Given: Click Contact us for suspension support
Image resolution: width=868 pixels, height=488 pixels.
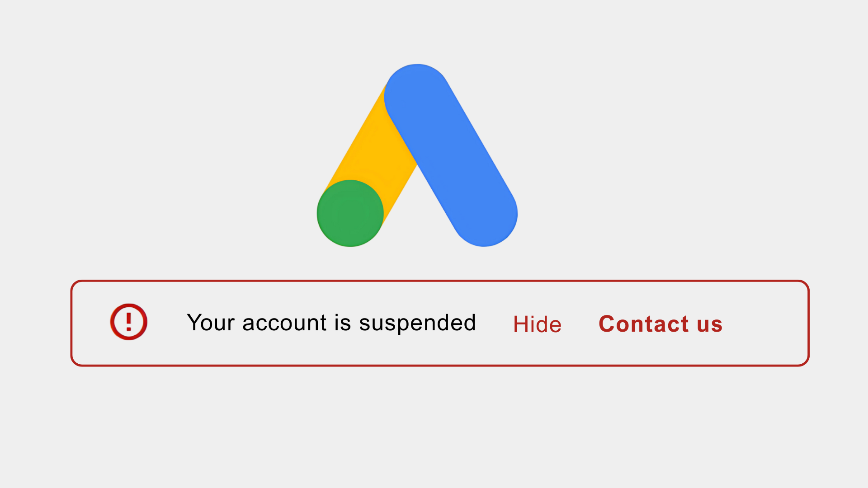Looking at the screenshot, I should pyautogui.click(x=660, y=324).
